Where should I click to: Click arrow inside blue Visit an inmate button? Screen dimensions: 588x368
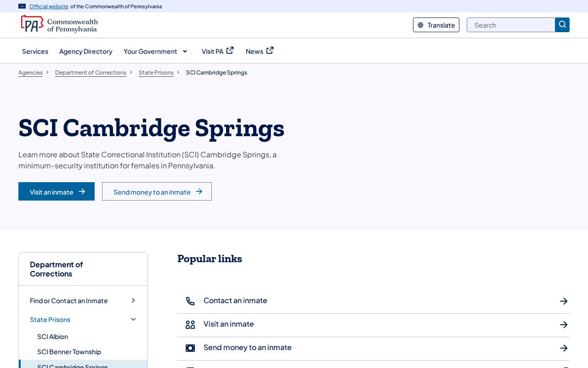[82, 192]
